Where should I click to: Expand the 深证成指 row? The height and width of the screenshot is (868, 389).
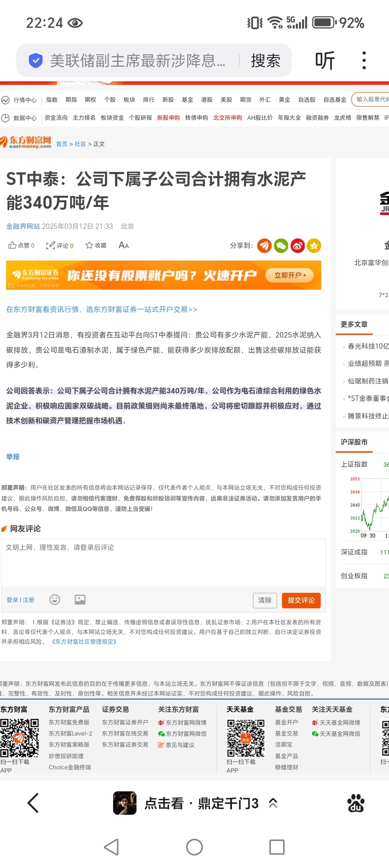coord(365,552)
